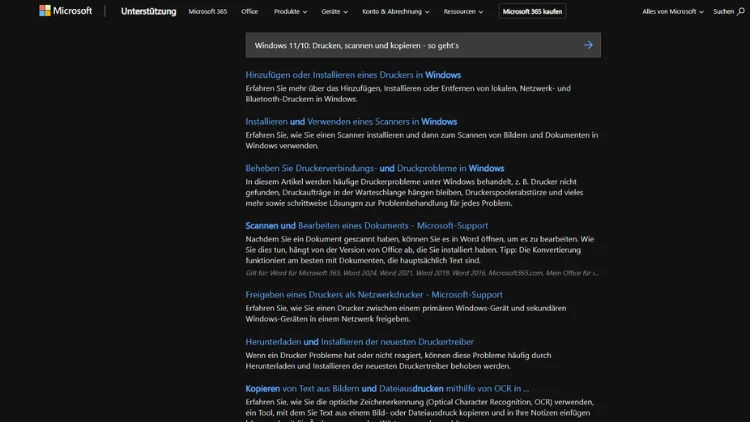The image size is (750, 422).
Task: Click the text 'Erfahren Sie, wie Sie einen Scanner installieren'
Action: tap(421, 140)
